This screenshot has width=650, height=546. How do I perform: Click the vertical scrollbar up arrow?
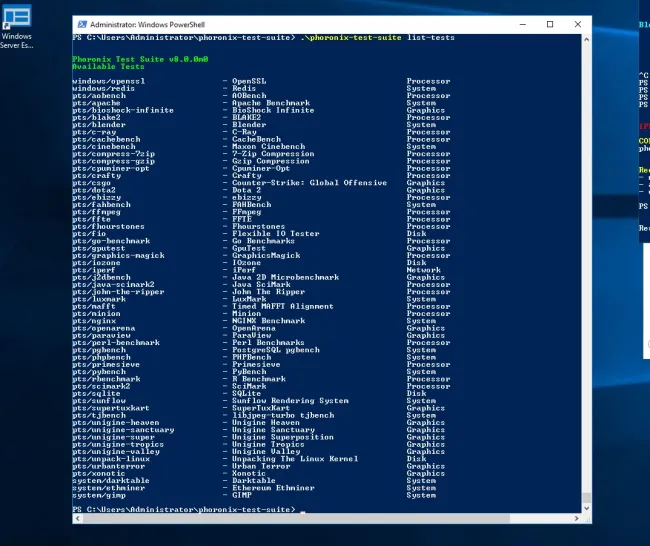coord(586,39)
